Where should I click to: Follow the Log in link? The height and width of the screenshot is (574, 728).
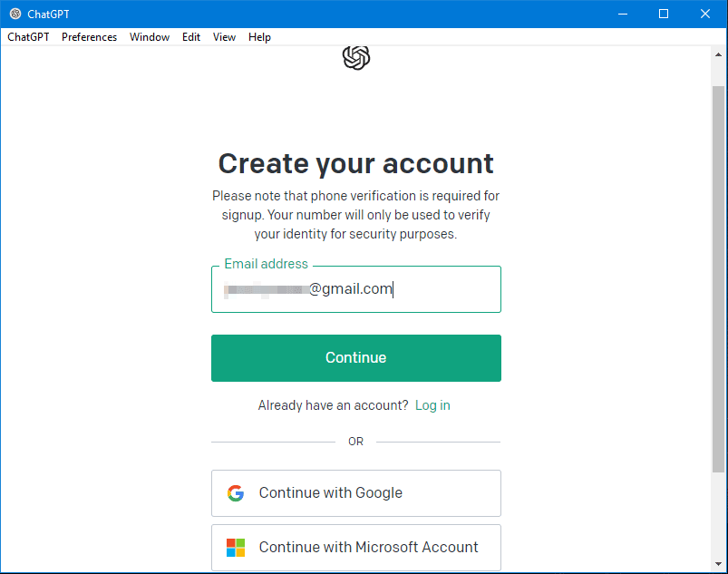(x=432, y=405)
